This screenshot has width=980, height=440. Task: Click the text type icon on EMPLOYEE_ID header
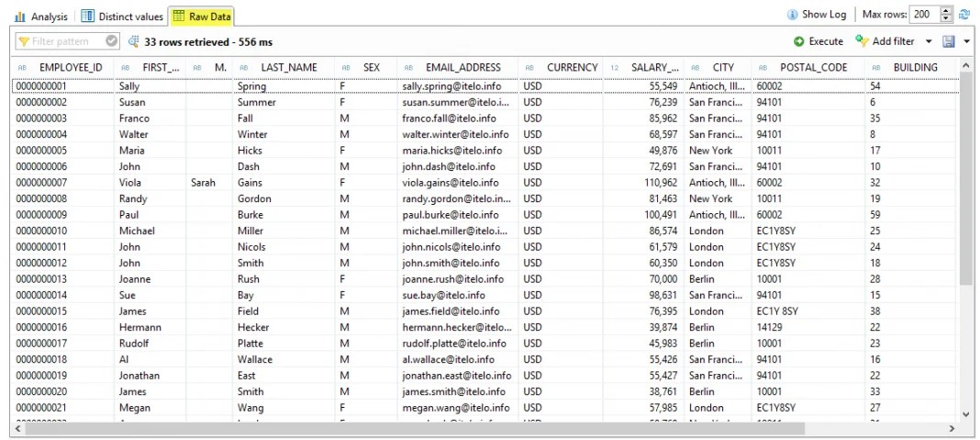click(23, 68)
